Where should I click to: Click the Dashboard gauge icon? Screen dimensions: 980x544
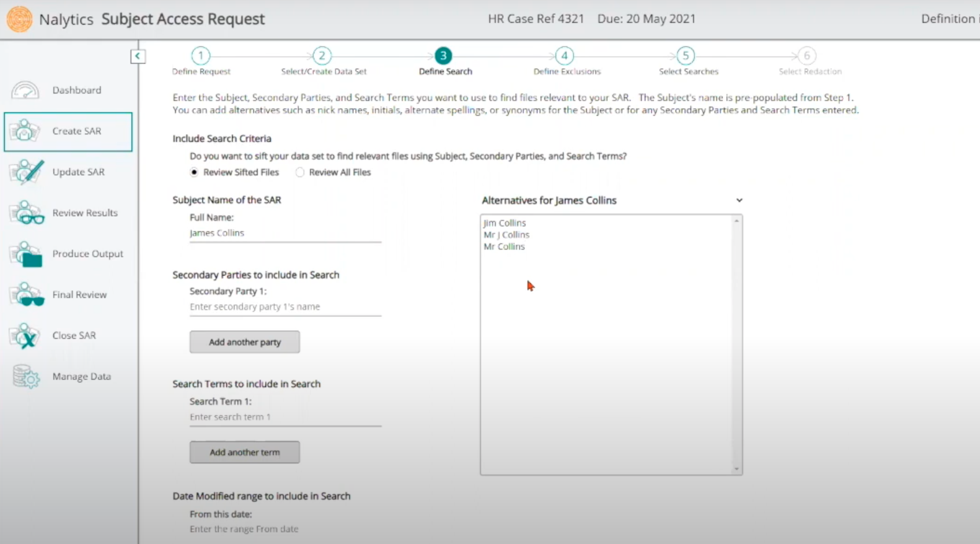[x=25, y=90]
